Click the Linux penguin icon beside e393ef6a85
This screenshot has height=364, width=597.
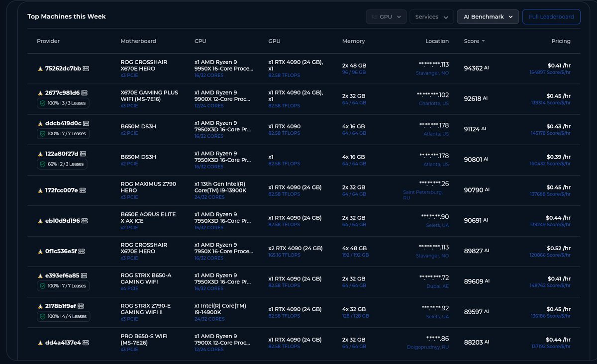point(40,275)
